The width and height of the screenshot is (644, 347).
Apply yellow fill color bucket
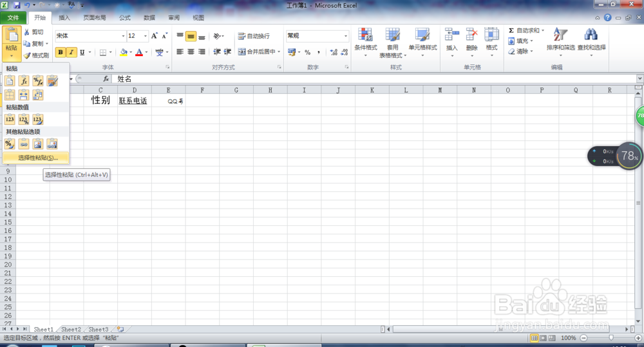(x=123, y=52)
